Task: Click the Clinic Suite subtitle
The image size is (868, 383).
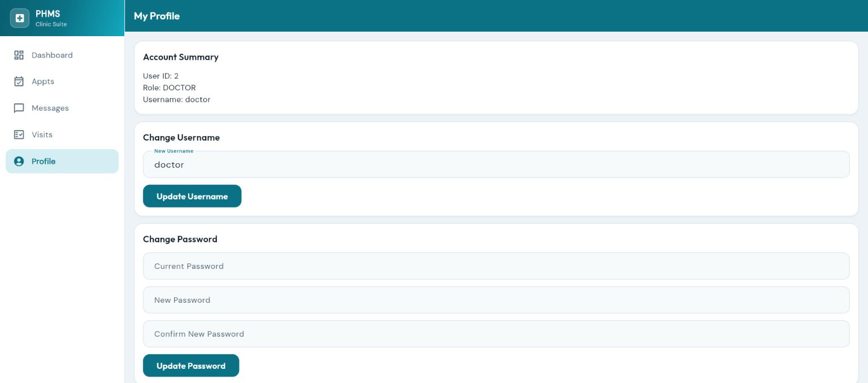Action: (51, 24)
